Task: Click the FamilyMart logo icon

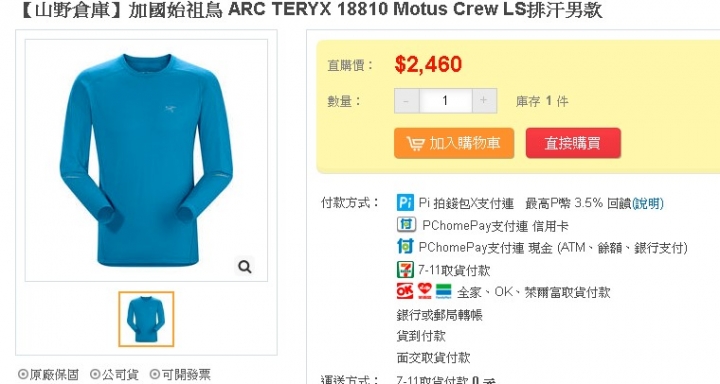Action: (443, 291)
